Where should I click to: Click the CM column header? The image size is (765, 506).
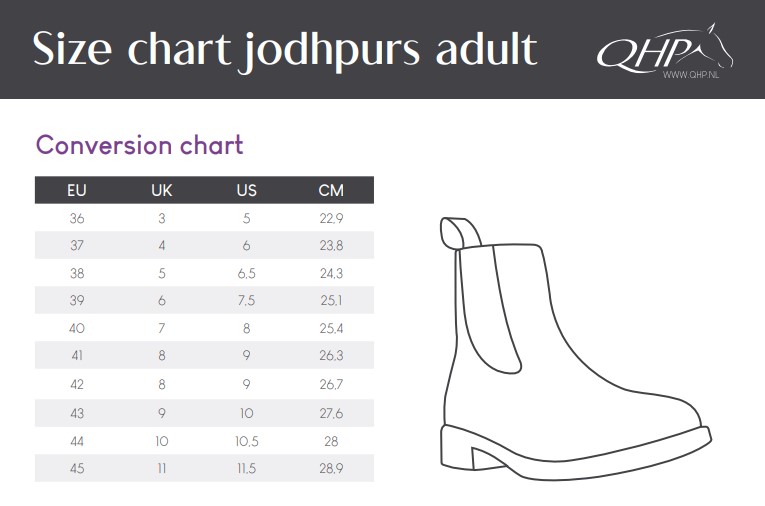tap(331, 190)
